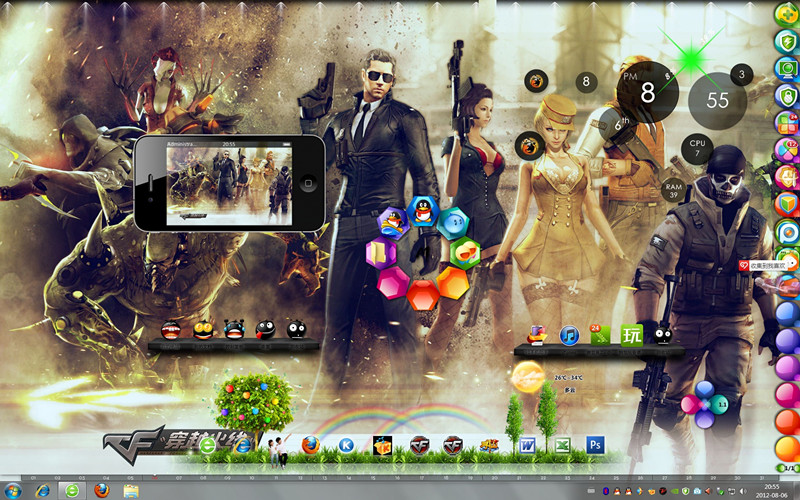Click the green hexagon with chat bubbles
800x500 pixels.
pyautogui.click(x=465, y=253)
